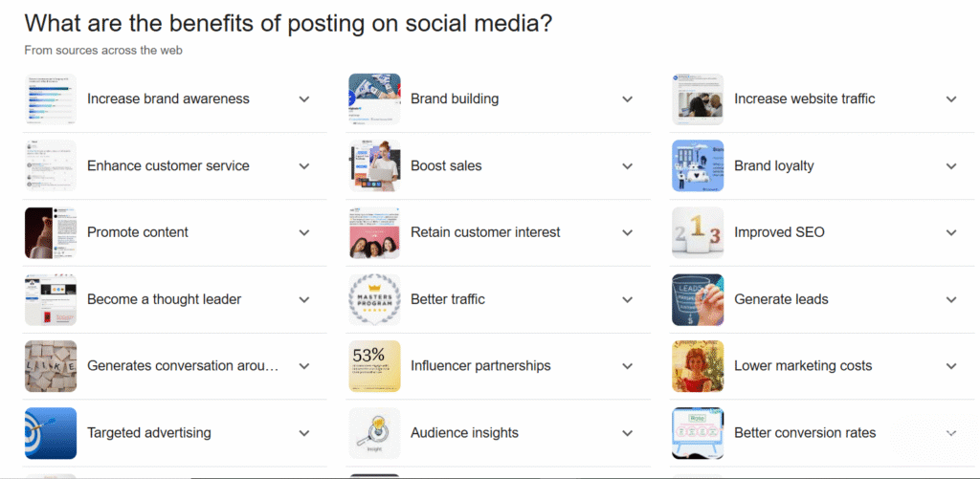Expand the Increase website traffic chevron
This screenshot has height=479, width=980.
click(951, 99)
